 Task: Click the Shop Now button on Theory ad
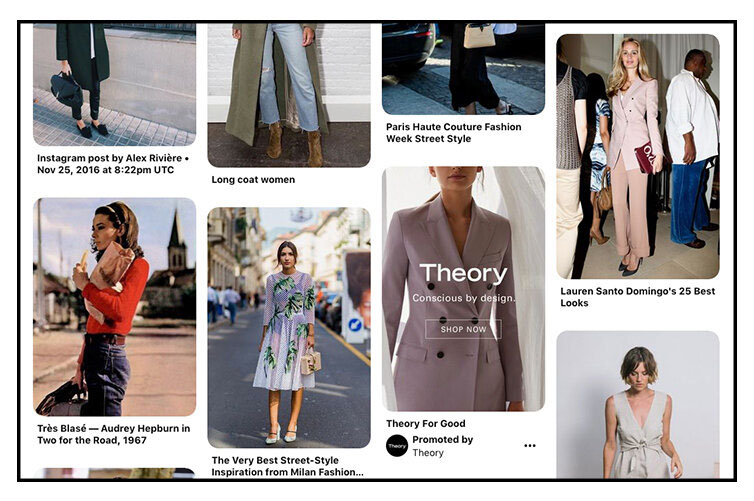click(463, 329)
